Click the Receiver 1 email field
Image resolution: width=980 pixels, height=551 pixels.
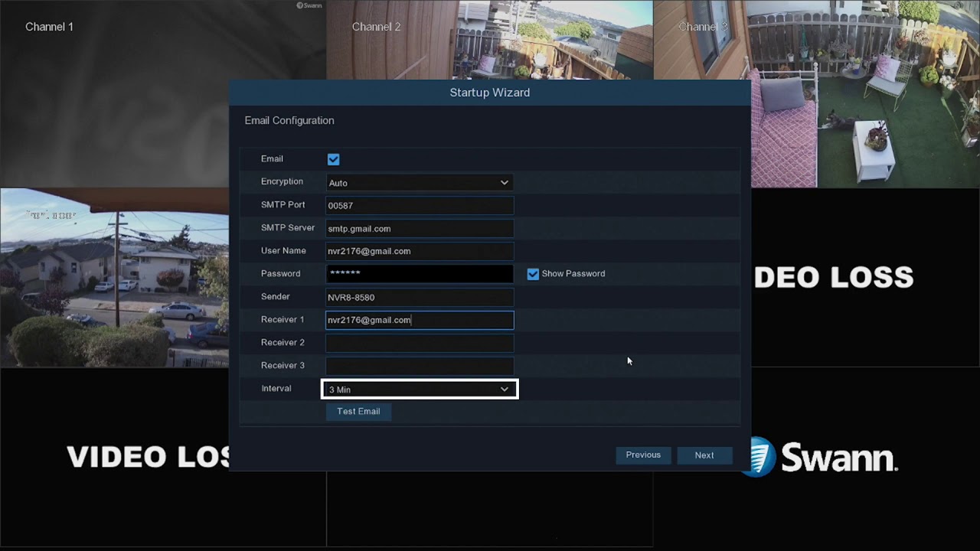pyautogui.click(x=420, y=320)
